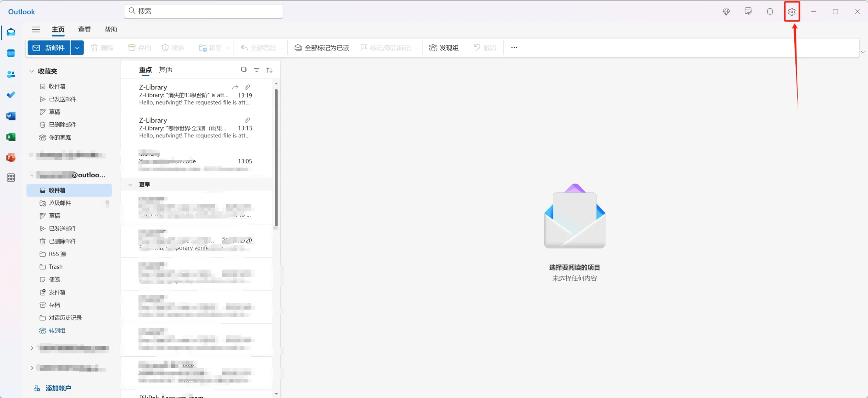Expand the first blurred account below 转到组

32,348
